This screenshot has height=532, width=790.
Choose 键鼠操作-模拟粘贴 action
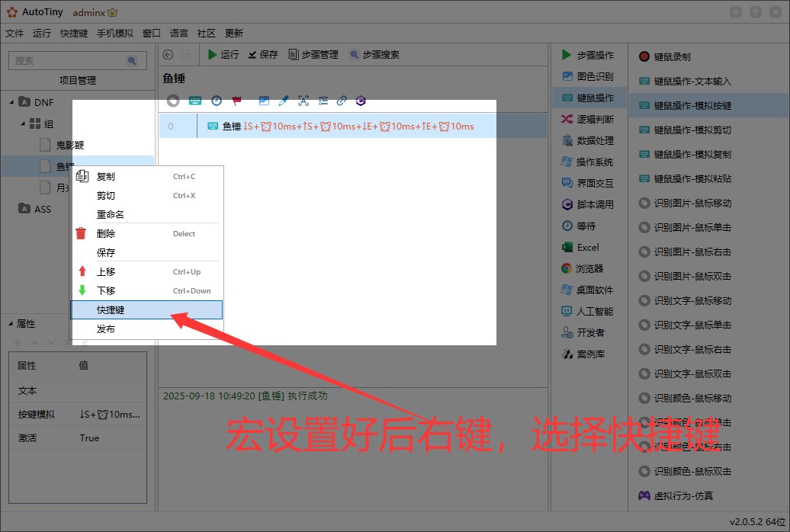[686, 179]
